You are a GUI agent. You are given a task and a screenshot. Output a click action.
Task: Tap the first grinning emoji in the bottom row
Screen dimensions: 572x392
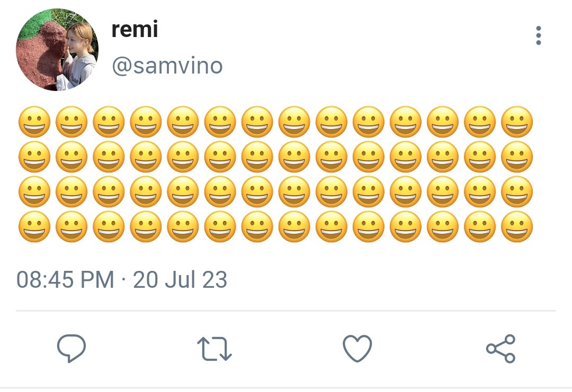pyautogui.click(x=34, y=226)
